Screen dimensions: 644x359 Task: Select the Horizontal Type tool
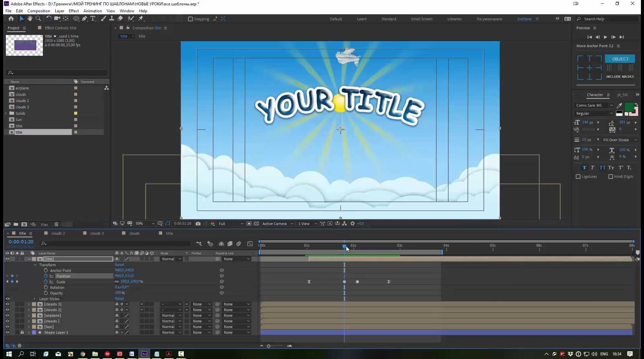point(93,19)
